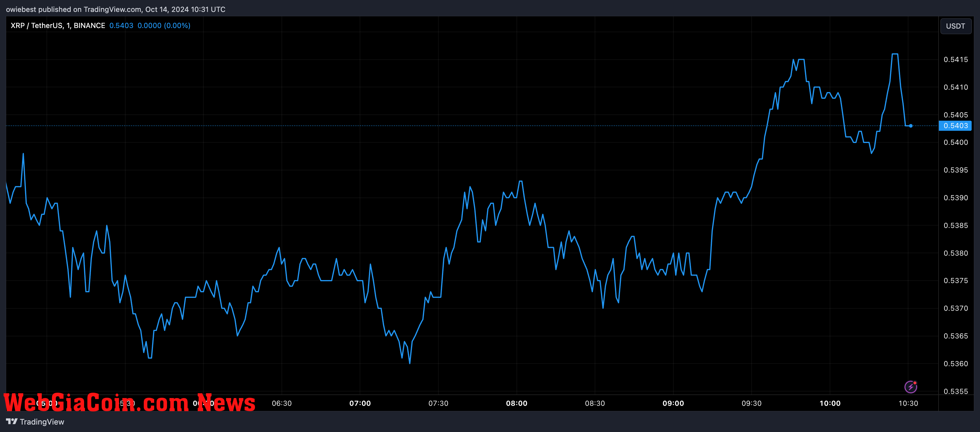
Task: Click the 08:30 time axis label
Action: pos(595,403)
